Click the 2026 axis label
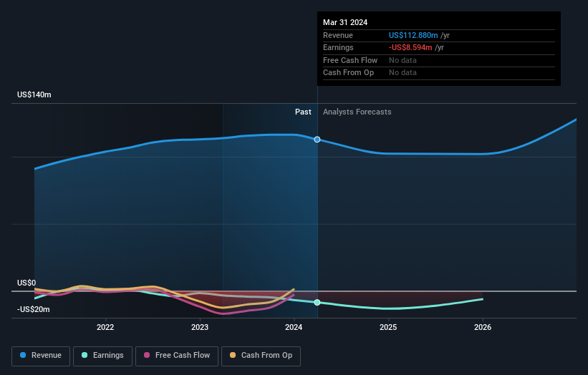588x375 pixels. click(x=483, y=327)
